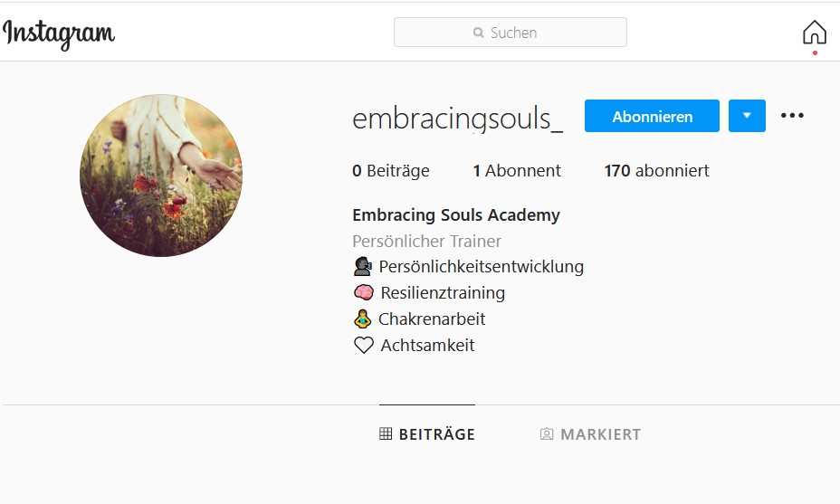Focus the Suchen search field
Image resolution: width=840 pixels, height=504 pixels.
[510, 33]
